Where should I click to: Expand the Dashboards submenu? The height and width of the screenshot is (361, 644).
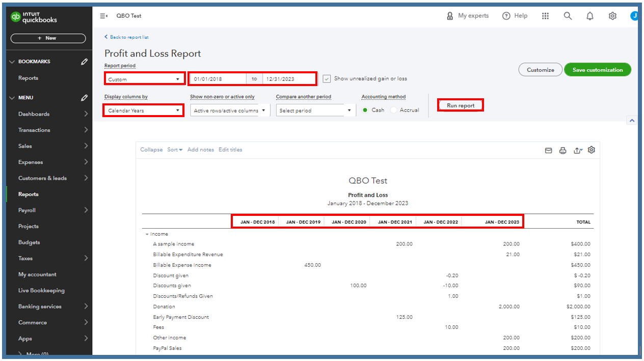click(x=86, y=114)
